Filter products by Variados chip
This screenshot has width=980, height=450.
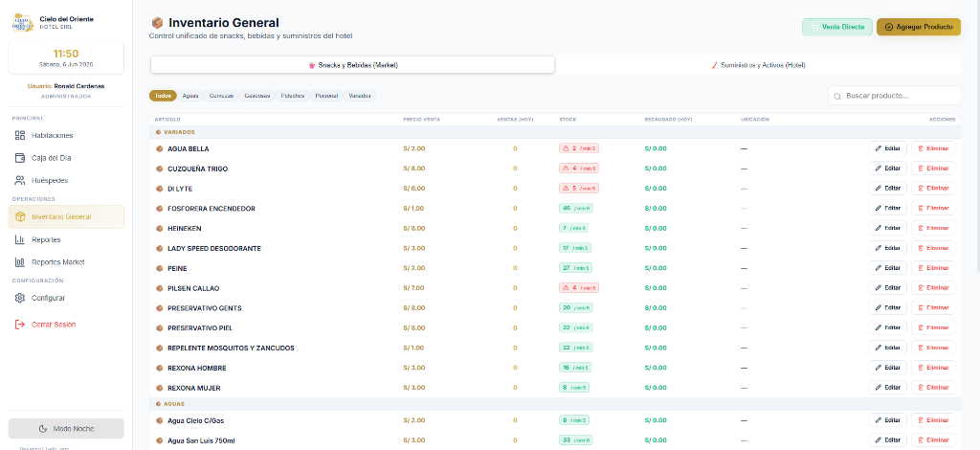tap(360, 96)
